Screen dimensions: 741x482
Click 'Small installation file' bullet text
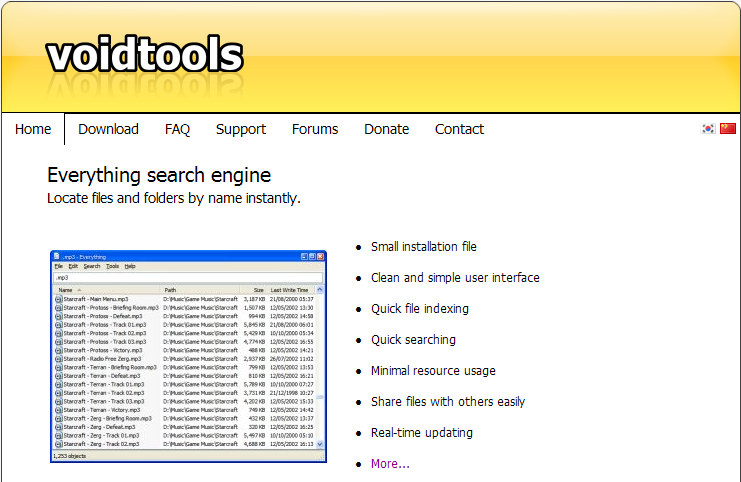(x=423, y=247)
